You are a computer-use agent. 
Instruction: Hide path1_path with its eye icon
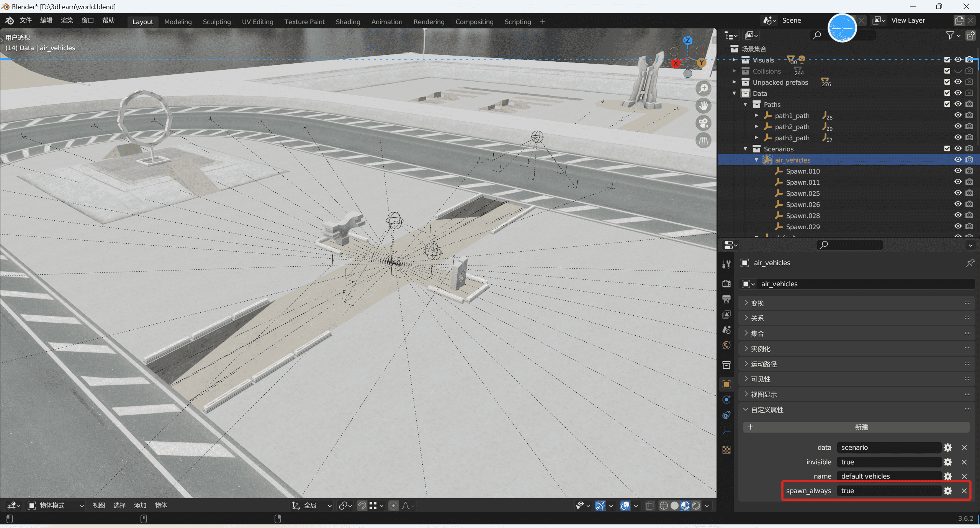tap(958, 115)
